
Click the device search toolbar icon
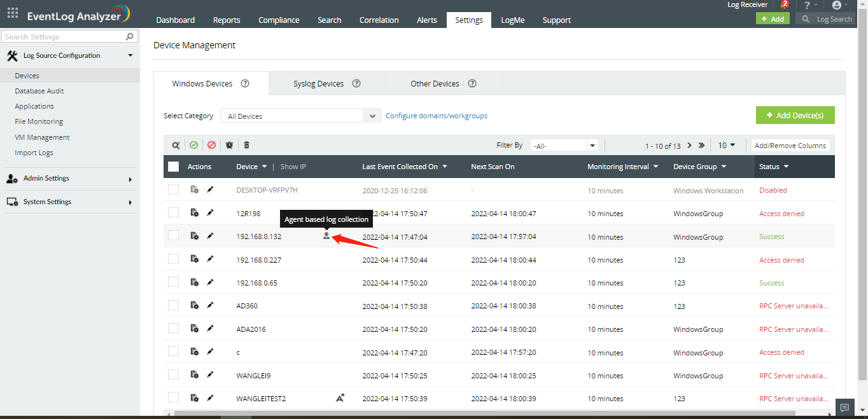[176, 145]
